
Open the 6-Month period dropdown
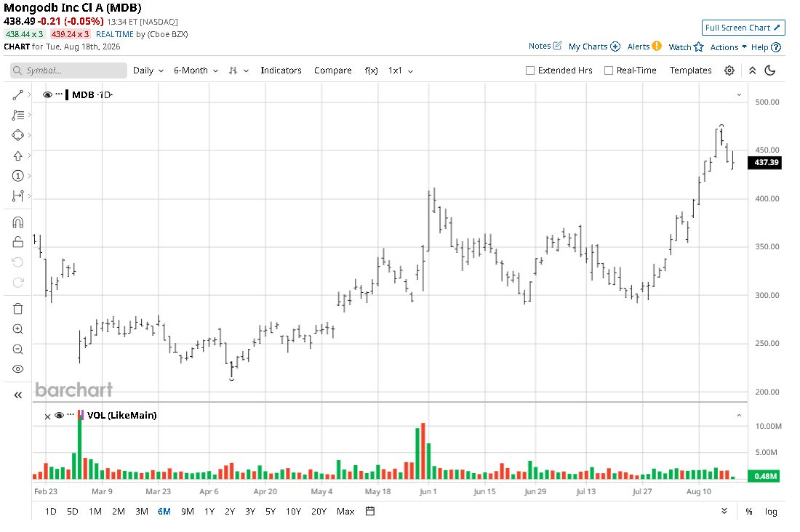(196, 70)
